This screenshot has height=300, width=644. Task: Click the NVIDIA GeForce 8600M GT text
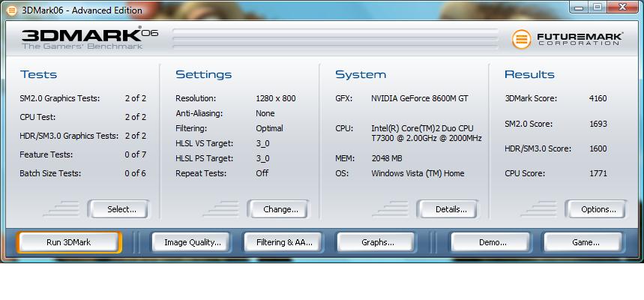click(x=420, y=99)
